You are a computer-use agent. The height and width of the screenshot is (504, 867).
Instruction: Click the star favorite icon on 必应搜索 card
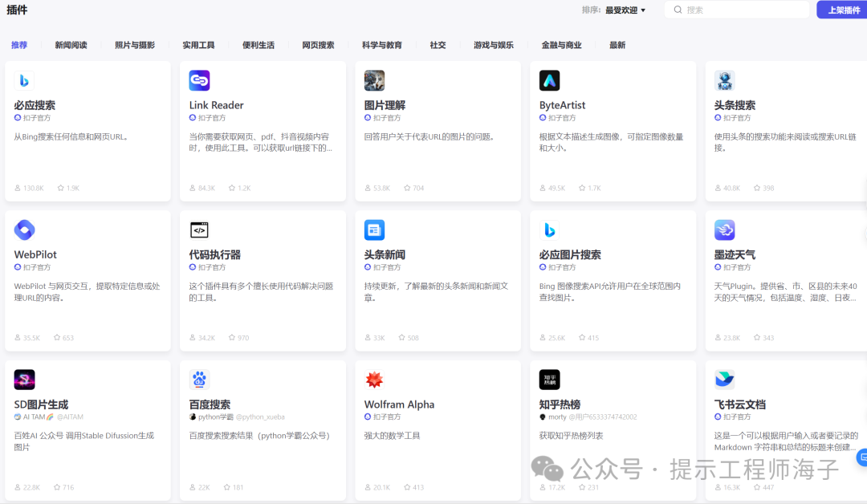61,188
